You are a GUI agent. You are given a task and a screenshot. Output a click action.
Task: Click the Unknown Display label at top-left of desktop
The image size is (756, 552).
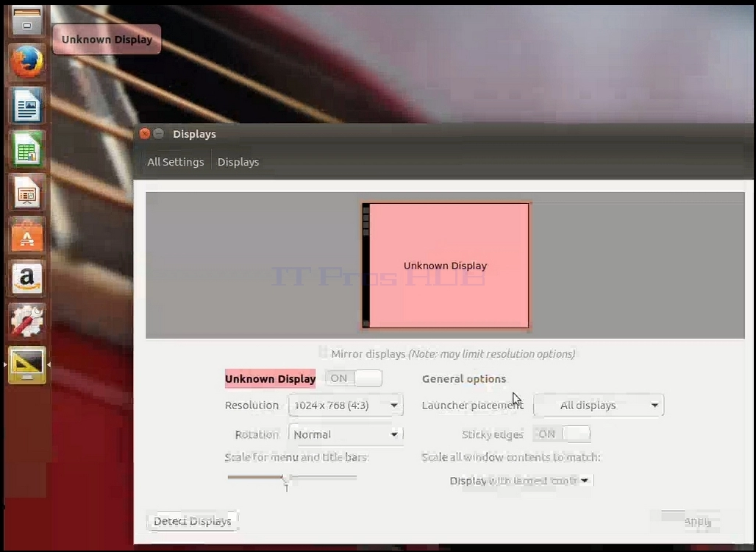coord(107,40)
